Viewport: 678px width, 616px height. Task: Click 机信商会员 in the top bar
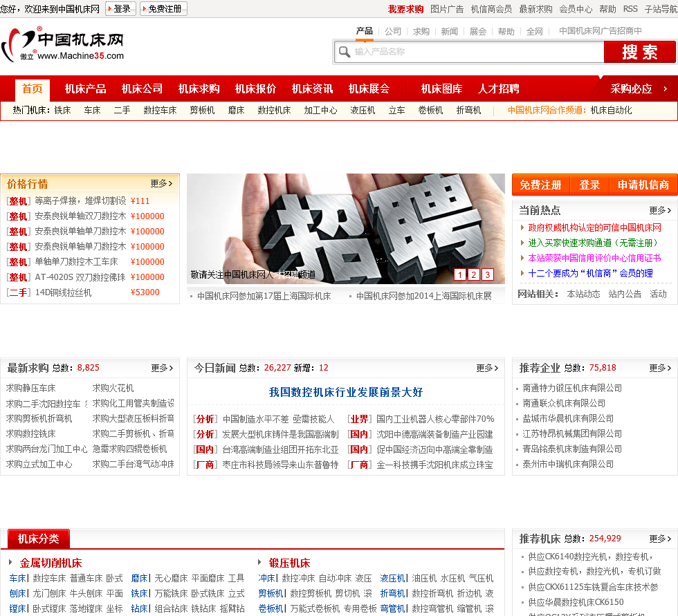(x=491, y=9)
